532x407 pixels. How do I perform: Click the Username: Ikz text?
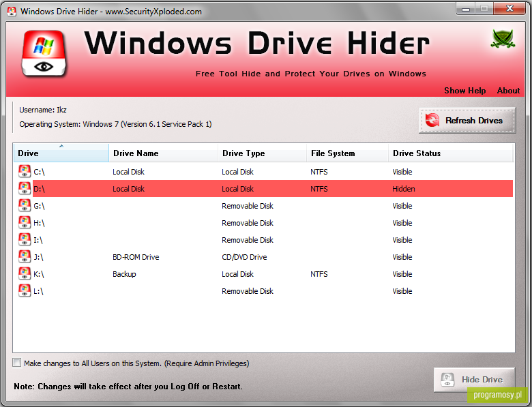(43, 110)
